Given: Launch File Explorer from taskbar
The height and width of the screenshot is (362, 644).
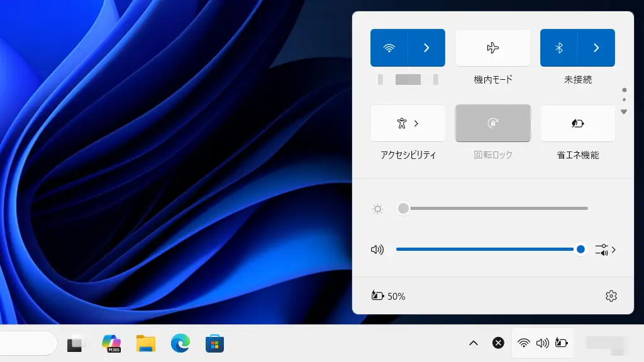Looking at the screenshot, I should pyautogui.click(x=146, y=343).
